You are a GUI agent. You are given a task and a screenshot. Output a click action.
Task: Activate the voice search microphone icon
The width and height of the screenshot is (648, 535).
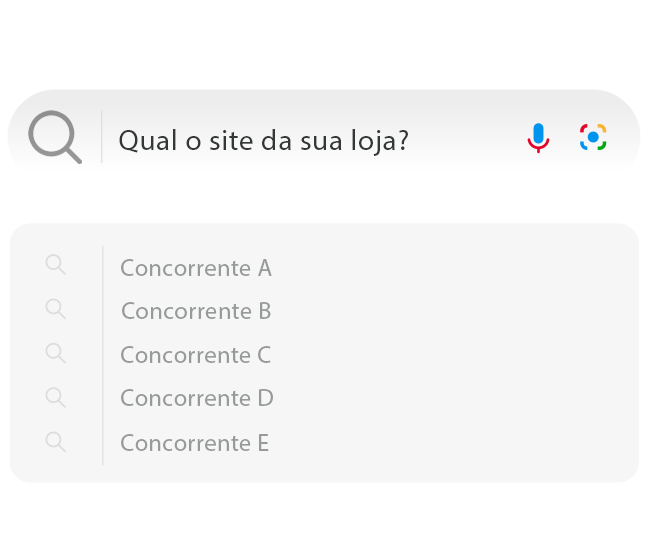[x=538, y=137]
